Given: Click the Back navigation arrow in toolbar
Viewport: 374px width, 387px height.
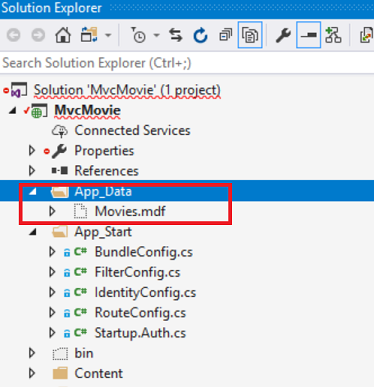Looking at the screenshot, I should pyautogui.click(x=14, y=35).
